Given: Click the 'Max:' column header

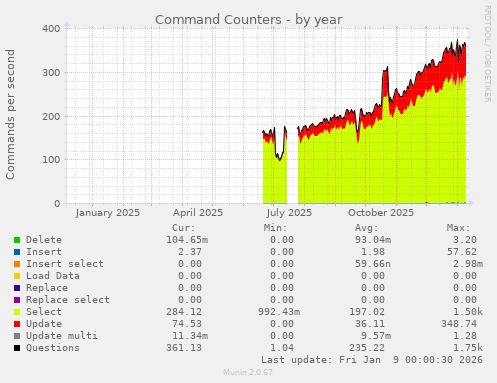Looking at the screenshot, I should (458, 228).
